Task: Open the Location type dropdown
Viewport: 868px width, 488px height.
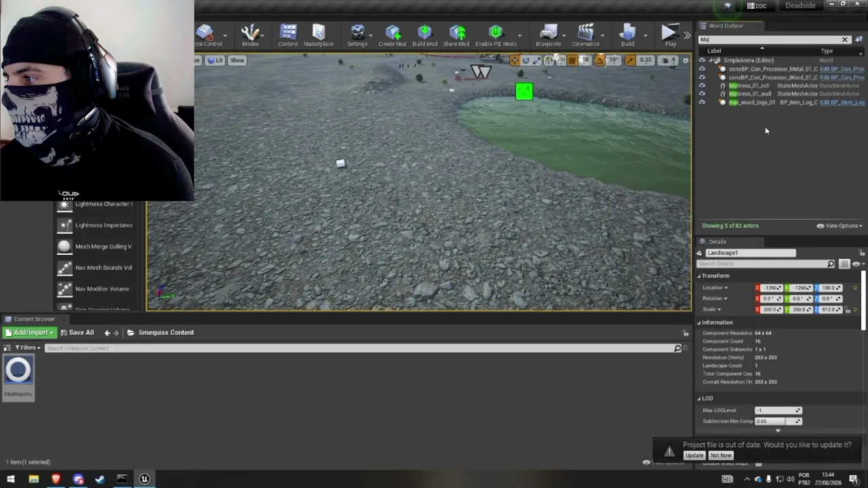Action: click(x=715, y=288)
